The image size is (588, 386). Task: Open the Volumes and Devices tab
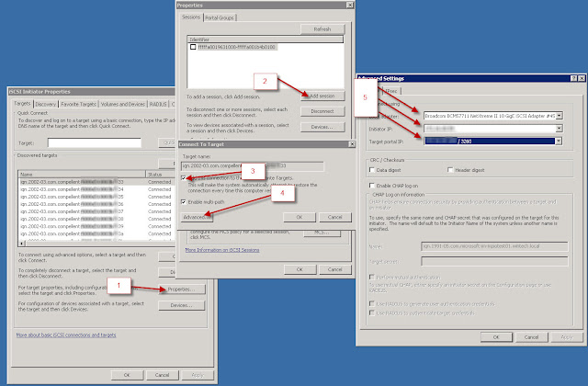(122, 104)
